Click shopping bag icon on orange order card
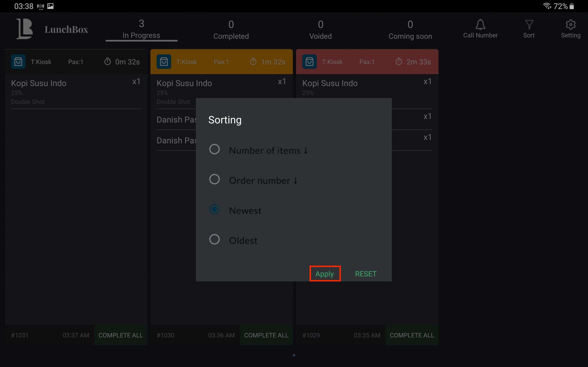588x367 pixels. (x=164, y=62)
